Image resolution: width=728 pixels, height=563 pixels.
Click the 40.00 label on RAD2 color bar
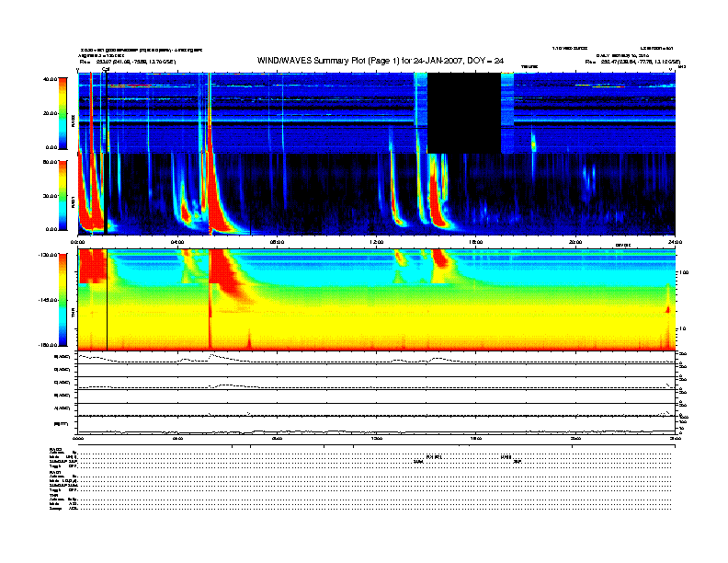(x=51, y=79)
